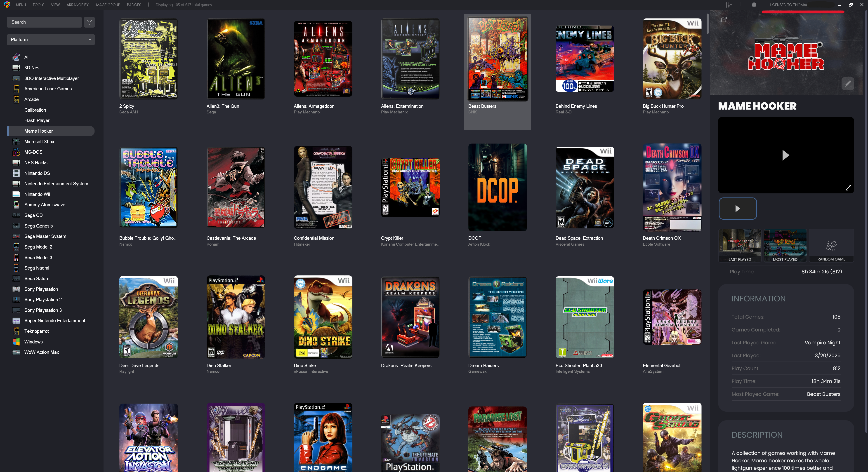The image size is (868, 472).
Task: Select the All platforms icon
Action: [16, 57]
